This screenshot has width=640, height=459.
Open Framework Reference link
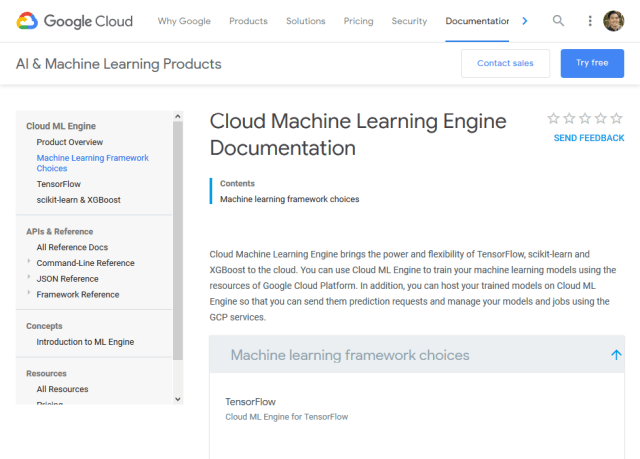pyautogui.click(x=78, y=295)
